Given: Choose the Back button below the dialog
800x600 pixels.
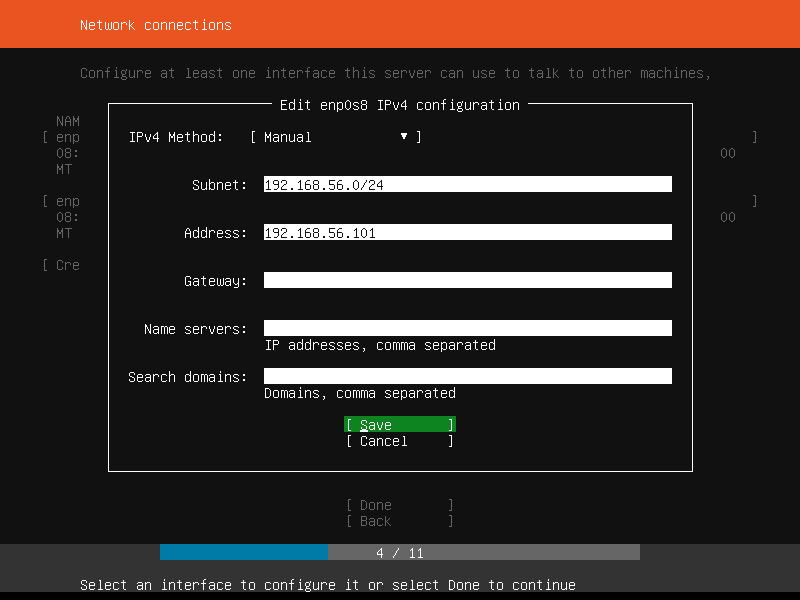Looking at the screenshot, I should point(399,521).
